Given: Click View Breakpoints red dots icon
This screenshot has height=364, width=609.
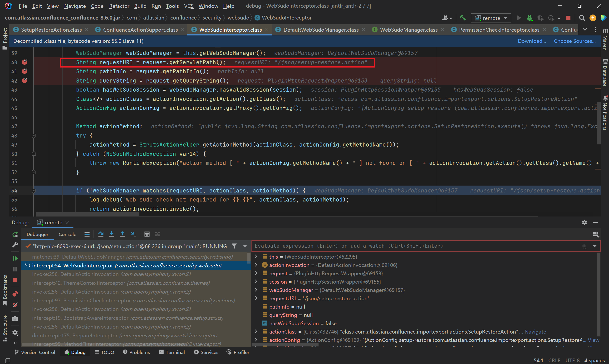Looking at the screenshot, I should click(x=15, y=294).
